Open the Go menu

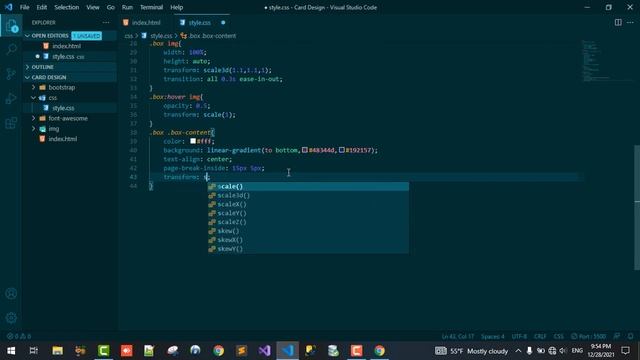pos(111,7)
